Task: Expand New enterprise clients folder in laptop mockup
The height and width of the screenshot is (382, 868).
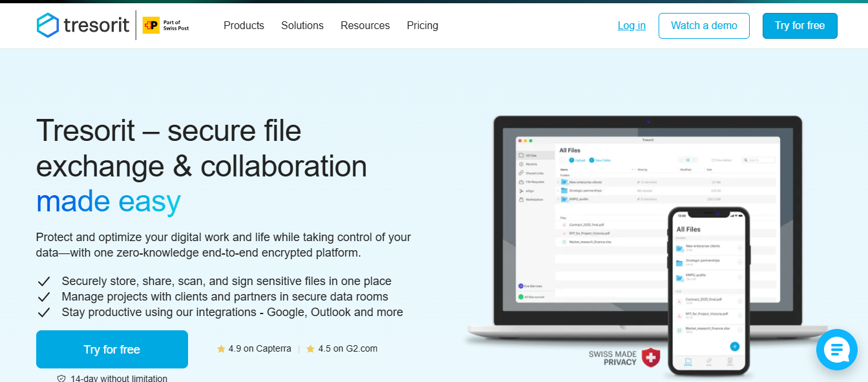Action: [x=558, y=183]
